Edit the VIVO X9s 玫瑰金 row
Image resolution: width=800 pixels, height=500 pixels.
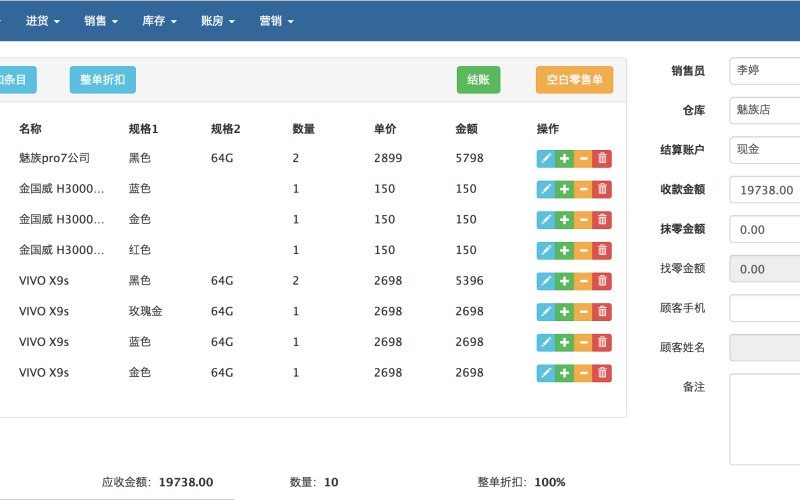[x=545, y=312]
